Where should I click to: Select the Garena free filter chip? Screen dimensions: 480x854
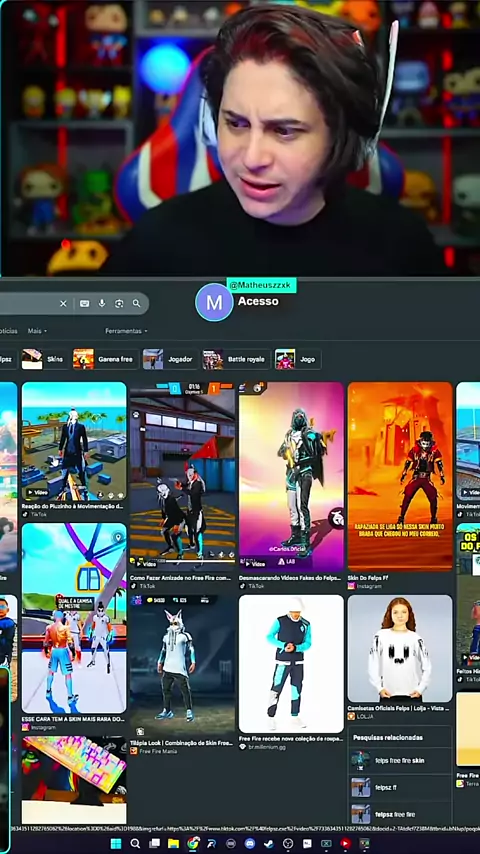pos(104,359)
